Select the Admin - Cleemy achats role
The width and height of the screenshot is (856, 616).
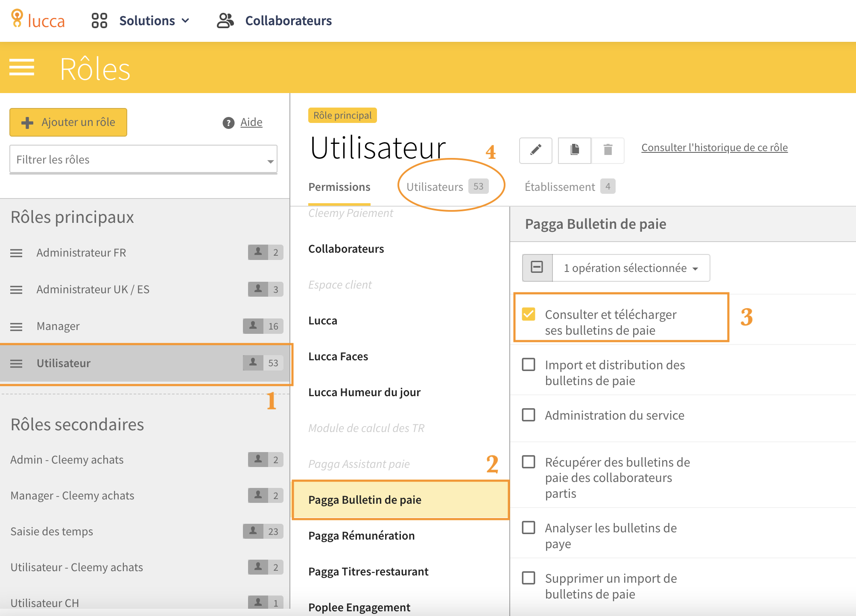[145, 459]
